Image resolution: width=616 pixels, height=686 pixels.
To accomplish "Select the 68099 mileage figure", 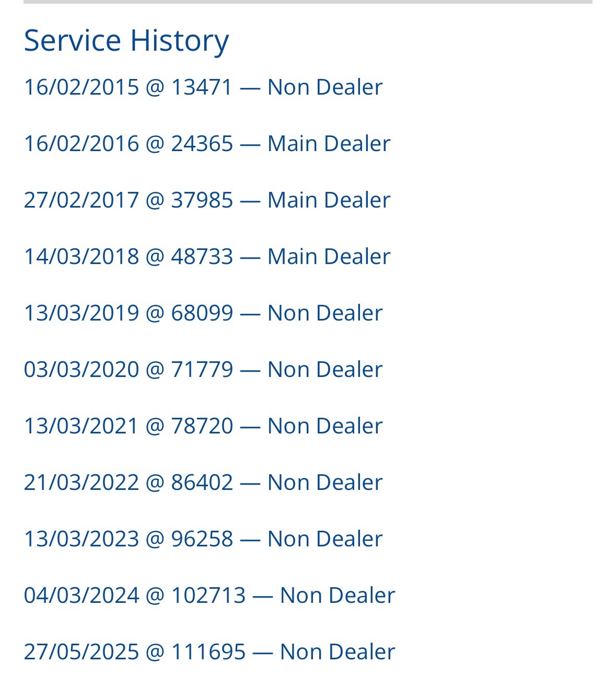I will 202,313.
